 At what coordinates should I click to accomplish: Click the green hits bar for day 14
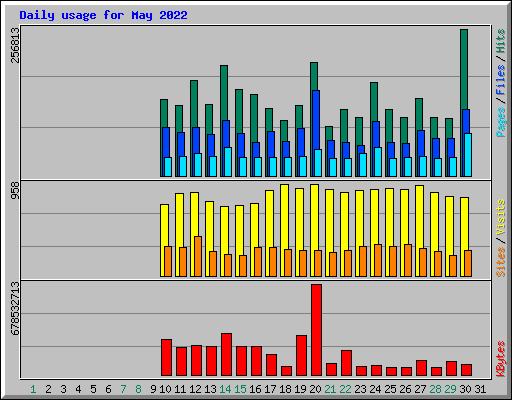click(x=224, y=93)
